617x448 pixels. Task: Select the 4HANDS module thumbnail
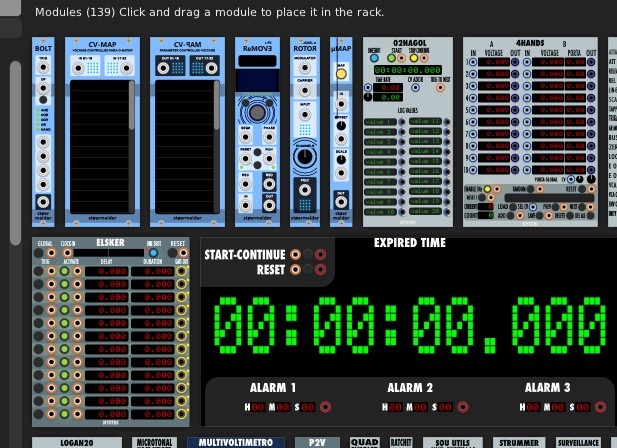click(x=530, y=132)
